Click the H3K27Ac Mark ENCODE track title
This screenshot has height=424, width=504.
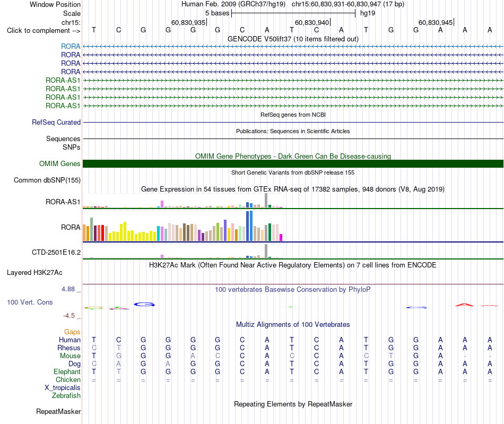click(293, 265)
